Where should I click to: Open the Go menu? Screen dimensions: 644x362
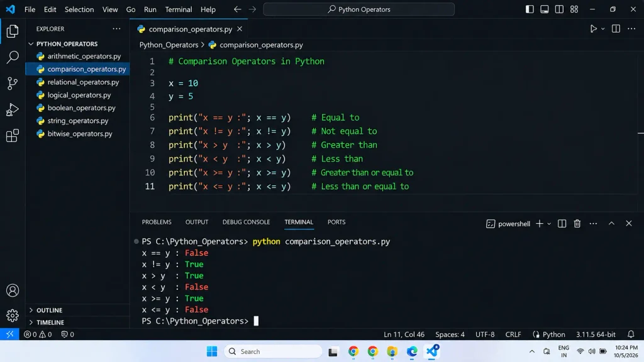click(x=131, y=9)
